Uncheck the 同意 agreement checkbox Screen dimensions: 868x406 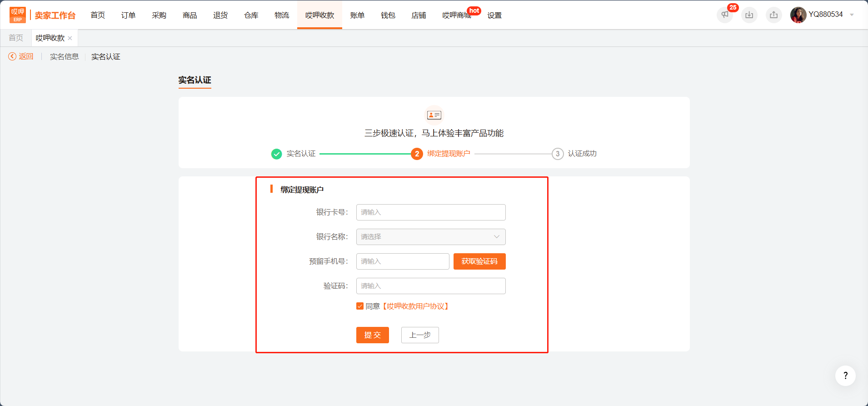tap(360, 306)
